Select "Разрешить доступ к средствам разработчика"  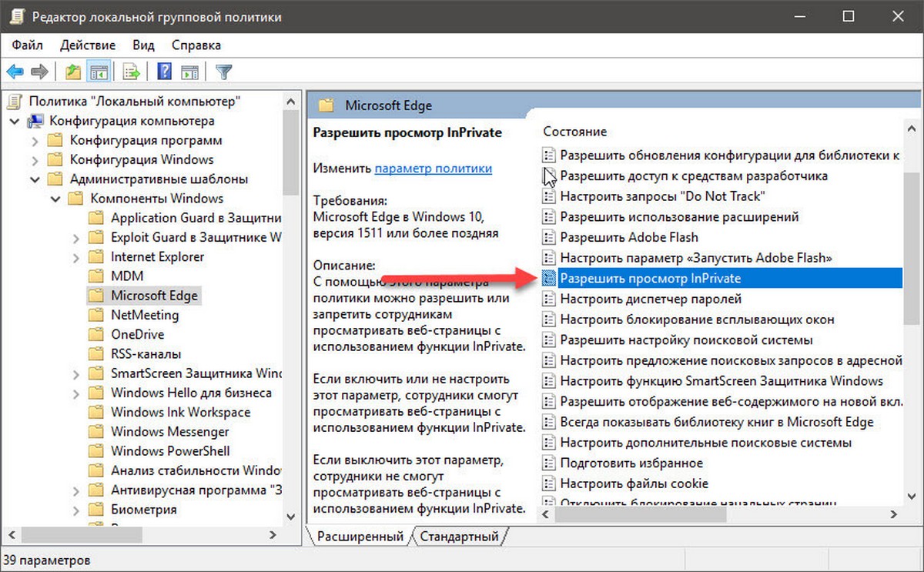[694, 176]
